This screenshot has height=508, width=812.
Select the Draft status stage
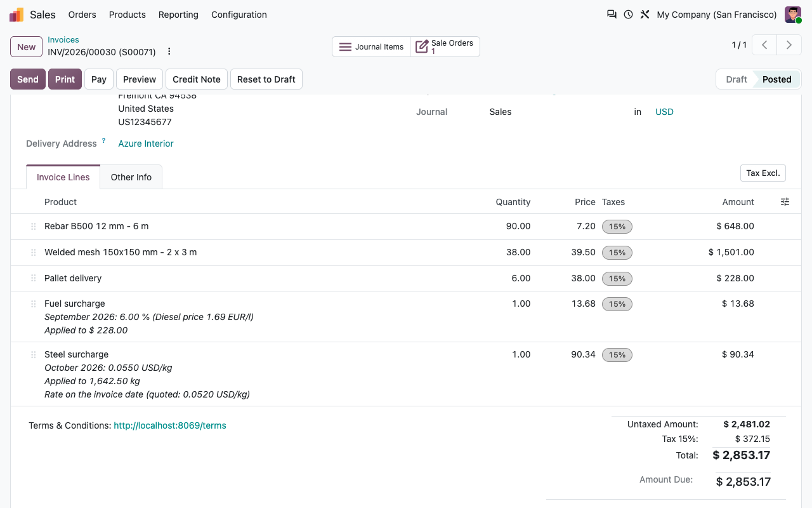[737, 79]
